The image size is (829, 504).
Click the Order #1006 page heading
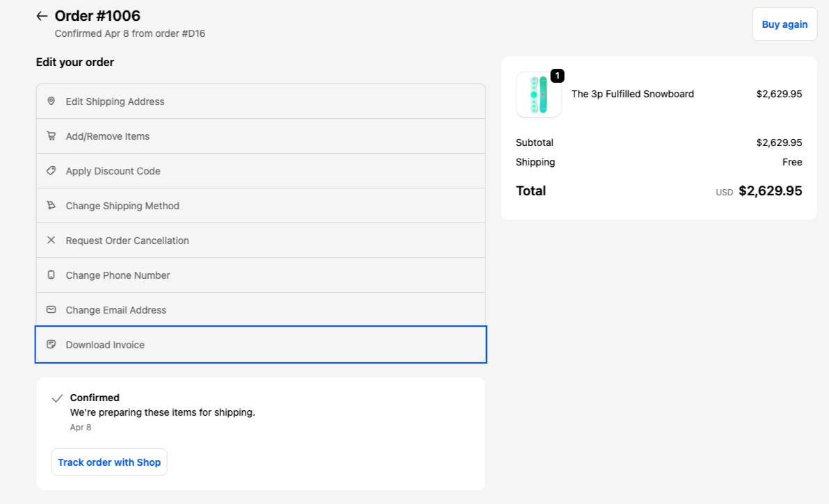[x=97, y=16]
